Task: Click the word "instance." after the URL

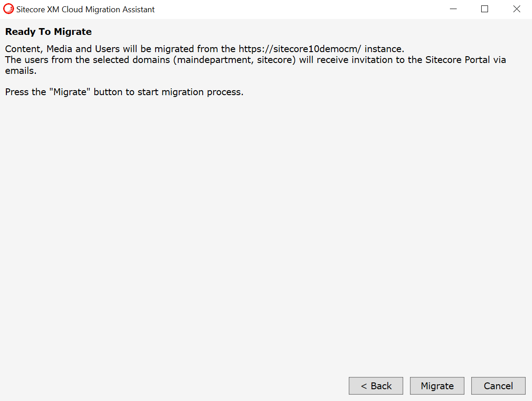Action: point(384,49)
